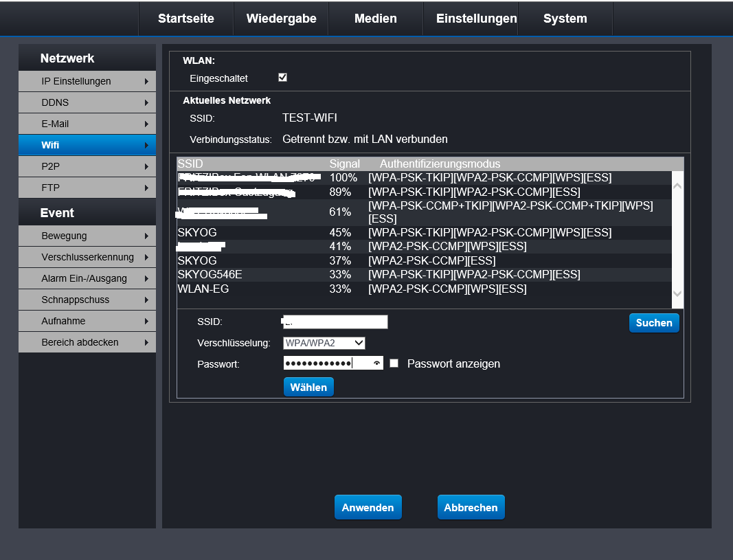Viewport: 733px width, 560px height.
Task: Click the password reveal eye icon
Action: (x=376, y=363)
